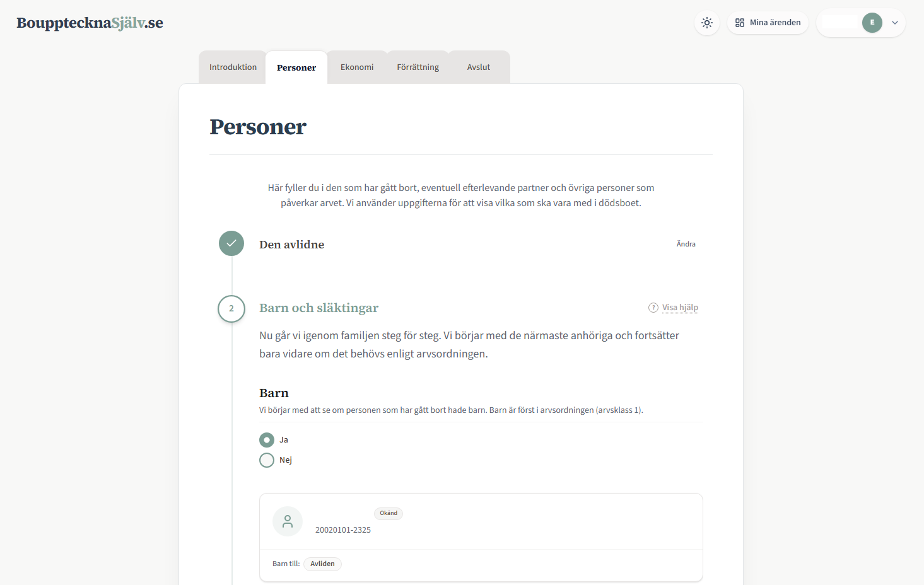Click the person icon in child card
The image size is (924, 585).
[288, 521]
